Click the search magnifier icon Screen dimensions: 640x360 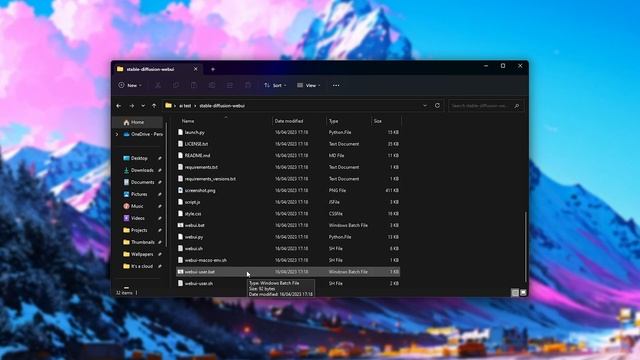point(517,106)
